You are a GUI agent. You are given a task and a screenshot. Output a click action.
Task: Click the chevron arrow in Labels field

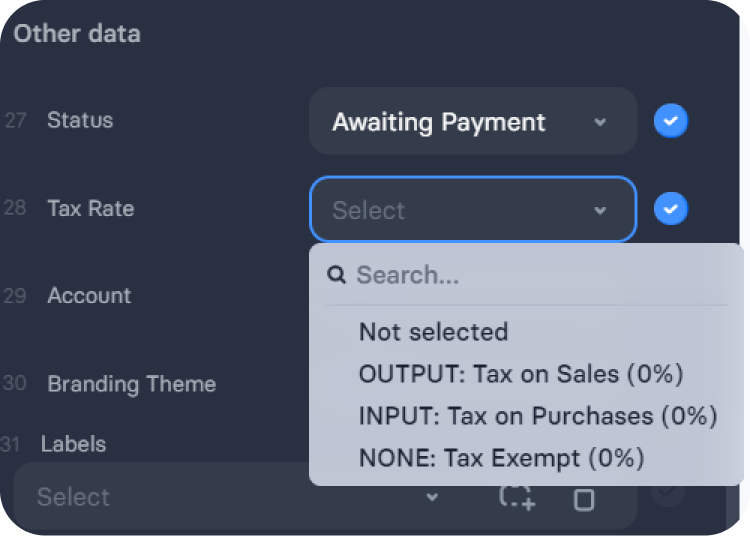click(432, 497)
